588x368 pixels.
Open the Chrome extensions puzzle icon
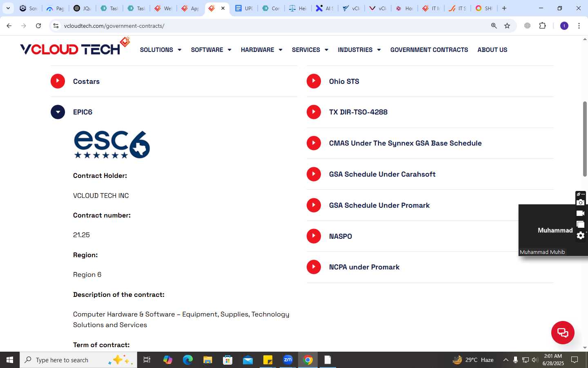pos(542,26)
